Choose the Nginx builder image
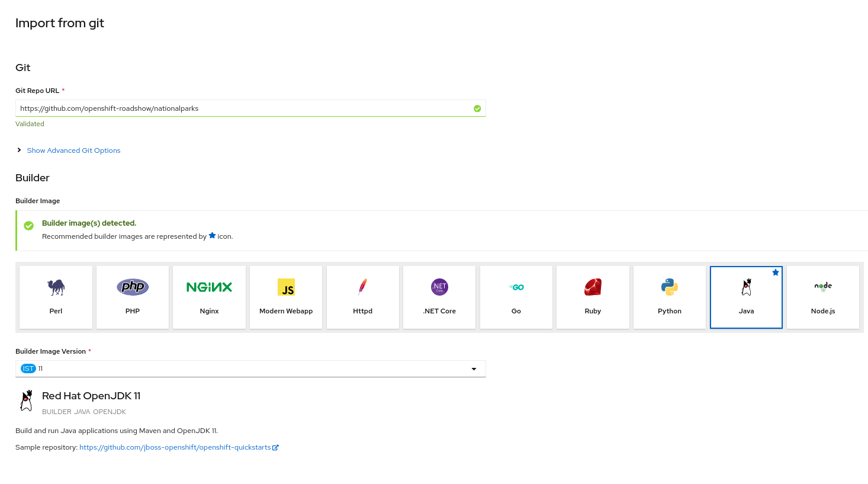 coord(209,297)
